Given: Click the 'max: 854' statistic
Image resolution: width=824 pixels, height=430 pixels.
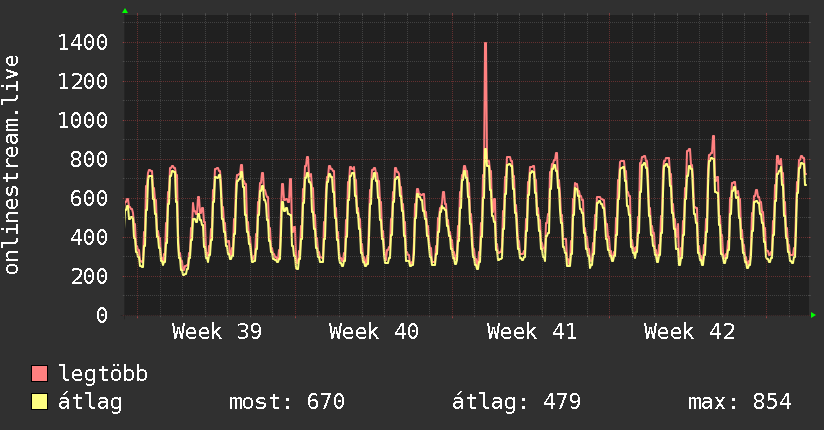Looking at the screenshot, I should click(x=740, y=402).
